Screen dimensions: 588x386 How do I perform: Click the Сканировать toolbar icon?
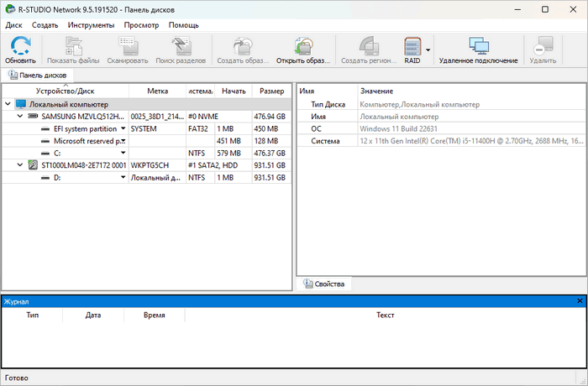coord(128,46)
